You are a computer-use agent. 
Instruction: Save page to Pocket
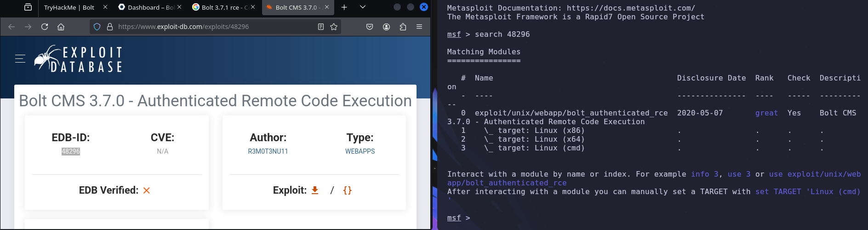tap(370, 27)
